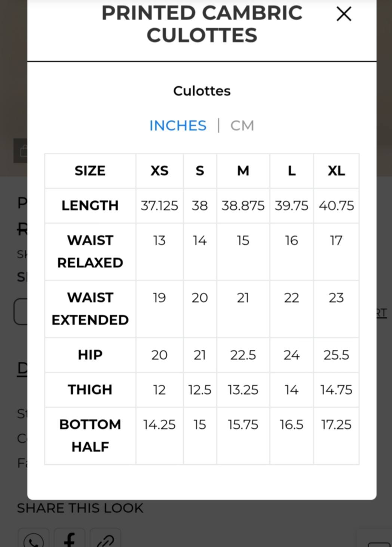Click the XS column header
Screen dimensions: 392x547
[x=159, y=171]
